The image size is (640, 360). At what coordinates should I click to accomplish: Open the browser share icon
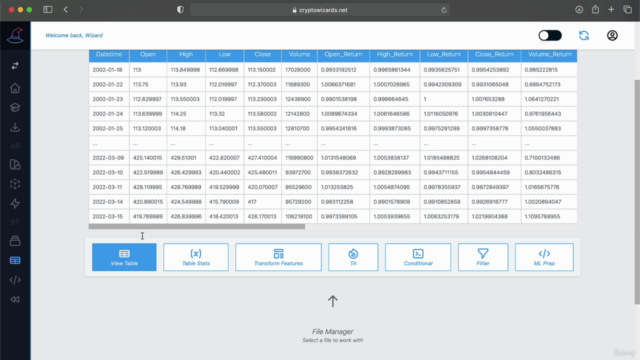[596, 9]
